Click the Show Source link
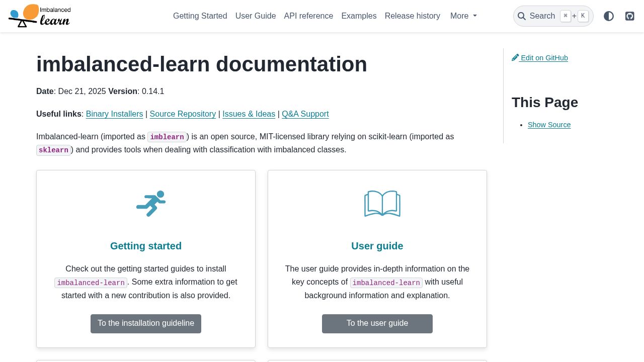Image resolution: width=644 pixels, height=362 pixels. point(549,125)
